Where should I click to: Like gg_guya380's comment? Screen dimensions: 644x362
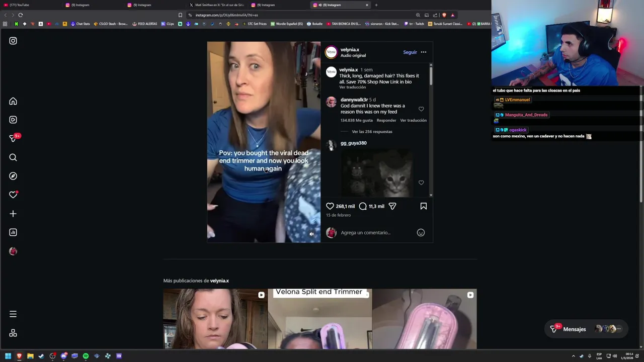pyautogui.click(x=421, y=183)
